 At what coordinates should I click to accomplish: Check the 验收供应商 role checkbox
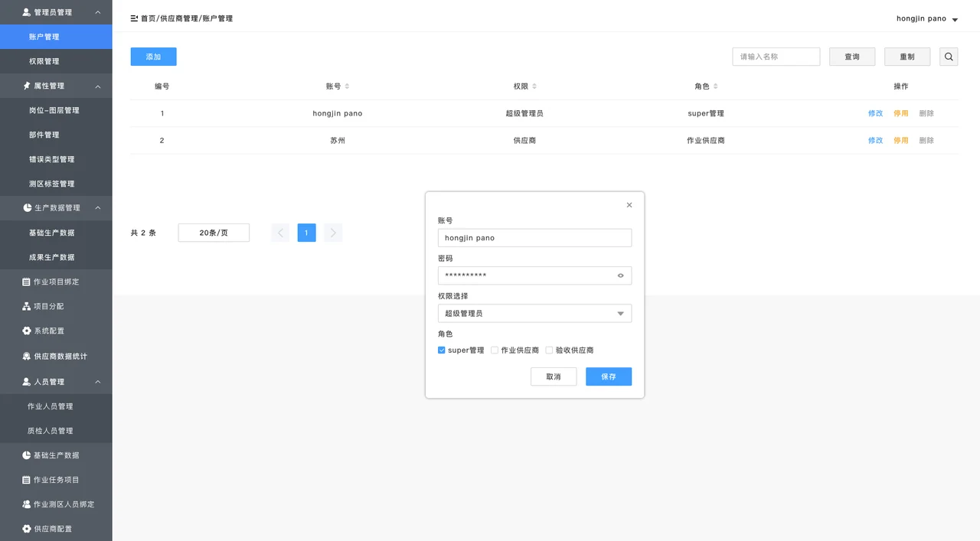tap(549, 350)
